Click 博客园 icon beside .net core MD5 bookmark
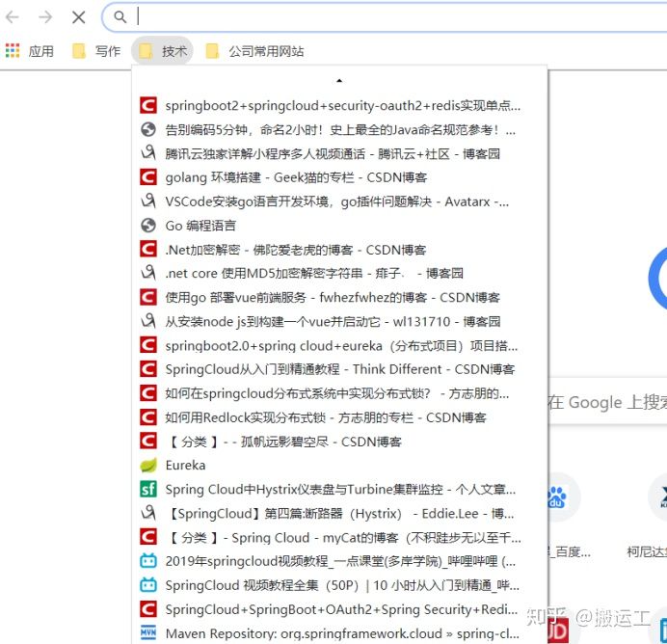Viewport: 667px width, 644px height. coord(148,273)
